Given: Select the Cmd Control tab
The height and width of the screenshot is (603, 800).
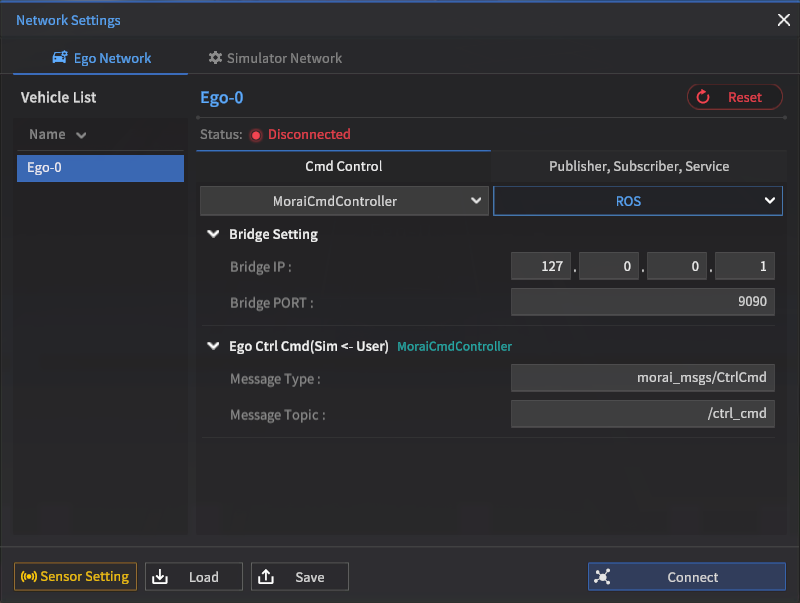Looking at the screenshot, I should (343, 166).
